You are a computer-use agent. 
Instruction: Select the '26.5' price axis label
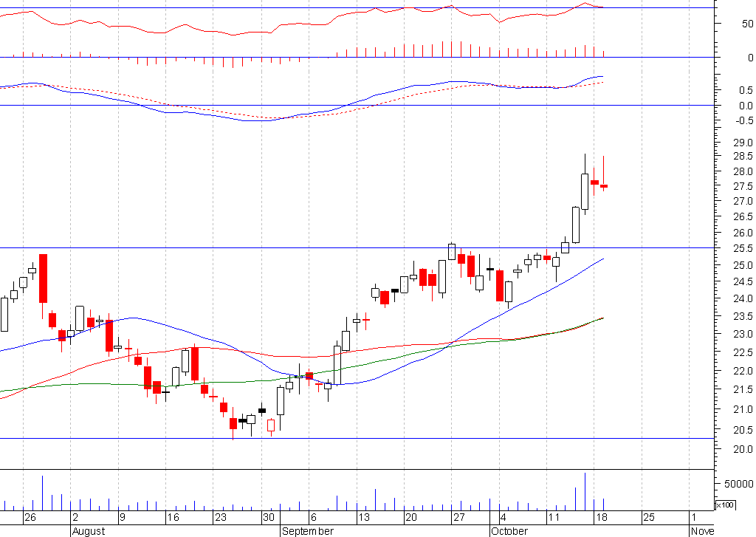point(743,216)
